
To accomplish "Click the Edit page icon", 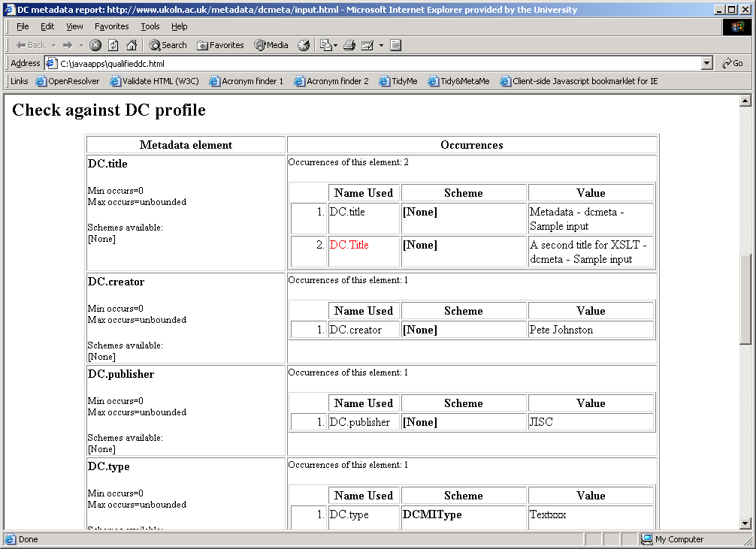I will [367, 44].
